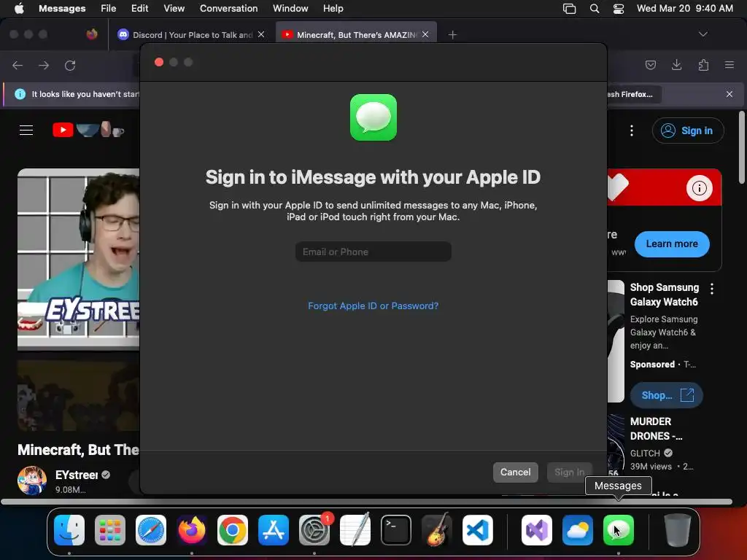Viewport: 747px width, 560px height.
Task: Open the Apple menu
Action: [x=19, y=9]
